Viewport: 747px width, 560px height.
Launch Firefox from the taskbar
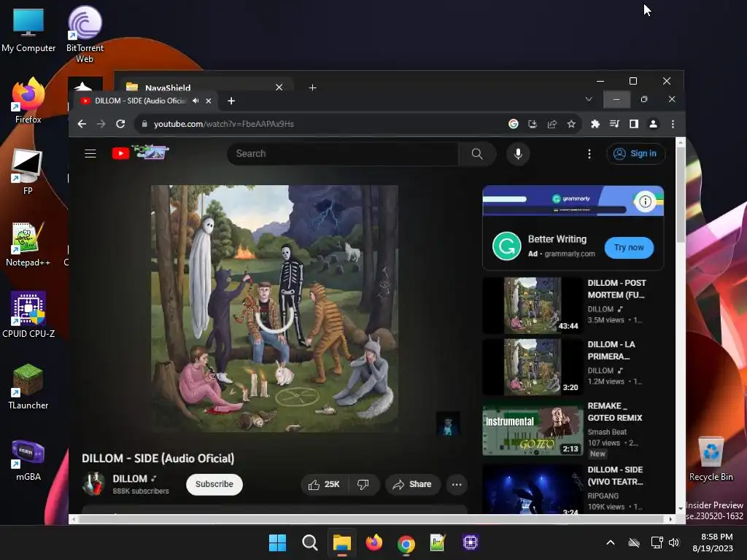pyautogui.click(x=374, y=542)
